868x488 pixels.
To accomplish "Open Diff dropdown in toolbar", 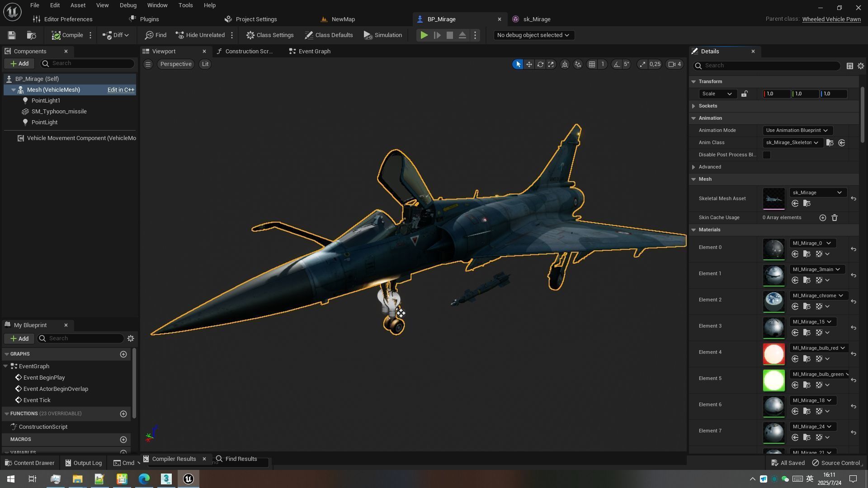I will [x=116, y=35].
